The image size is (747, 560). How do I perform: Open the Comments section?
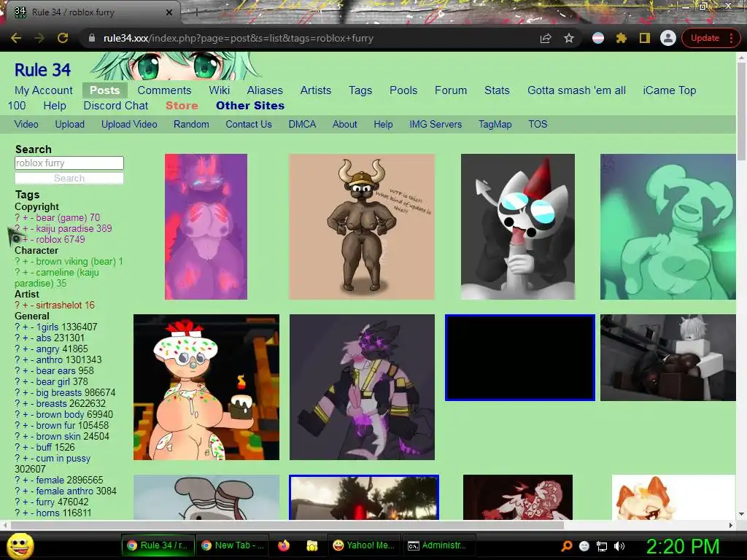point(164,90)
